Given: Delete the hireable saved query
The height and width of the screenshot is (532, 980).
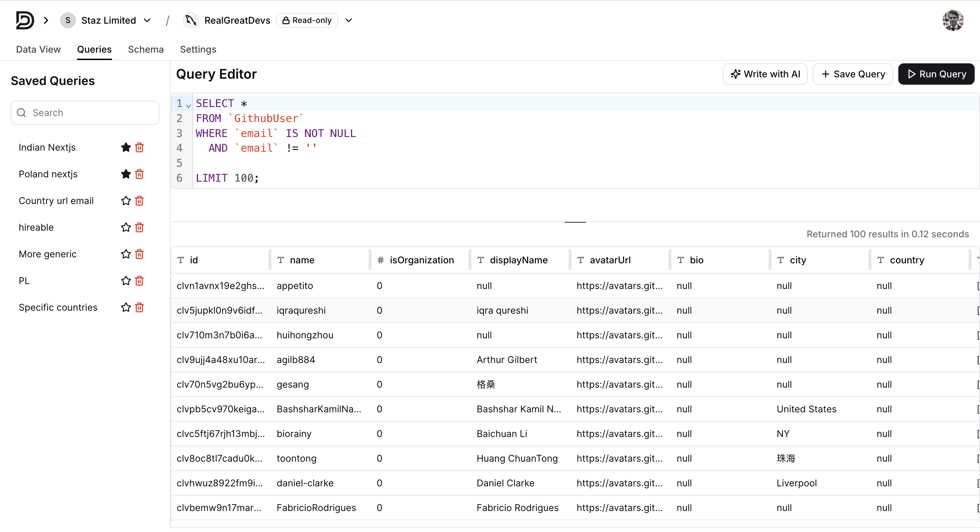Looking at the screenshot, I should tap(139, 227).
